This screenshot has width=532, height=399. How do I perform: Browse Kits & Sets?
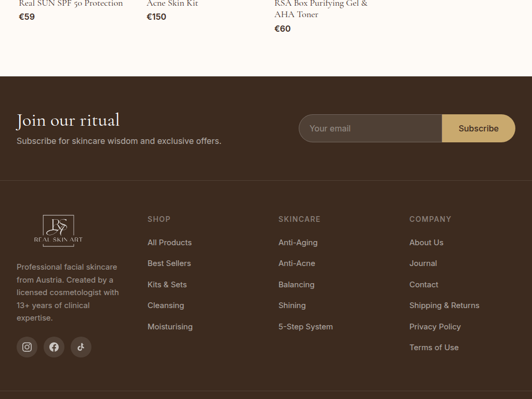pos(167,285)
